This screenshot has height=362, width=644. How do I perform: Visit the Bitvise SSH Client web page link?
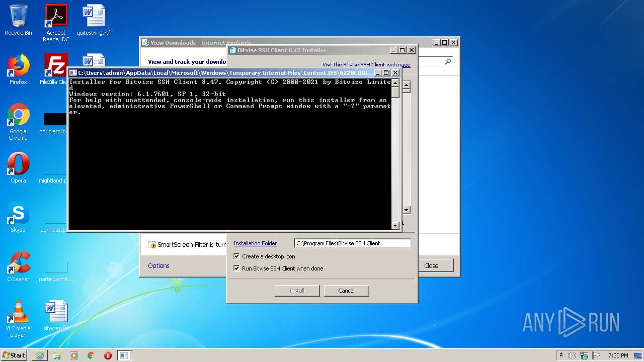pos(366,65)
